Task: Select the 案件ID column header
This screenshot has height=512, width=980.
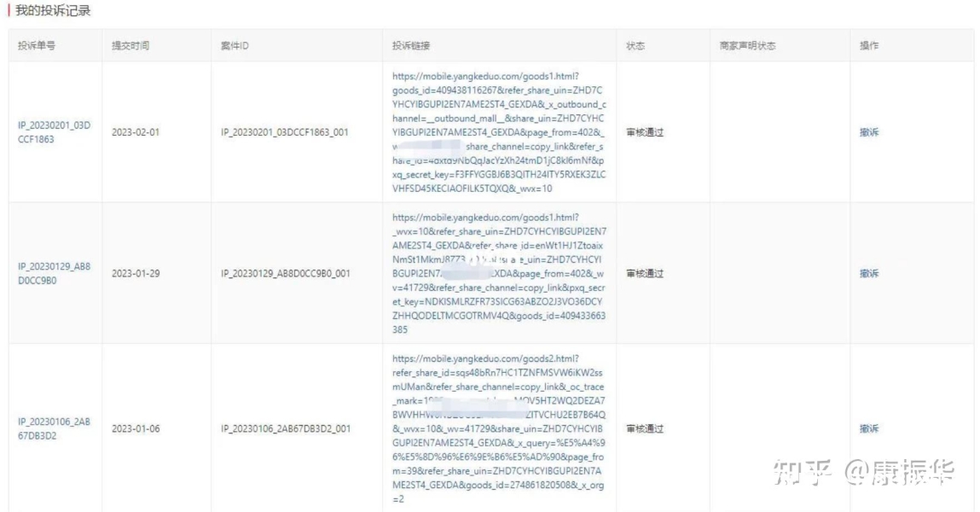Action: tap(235, 45)
